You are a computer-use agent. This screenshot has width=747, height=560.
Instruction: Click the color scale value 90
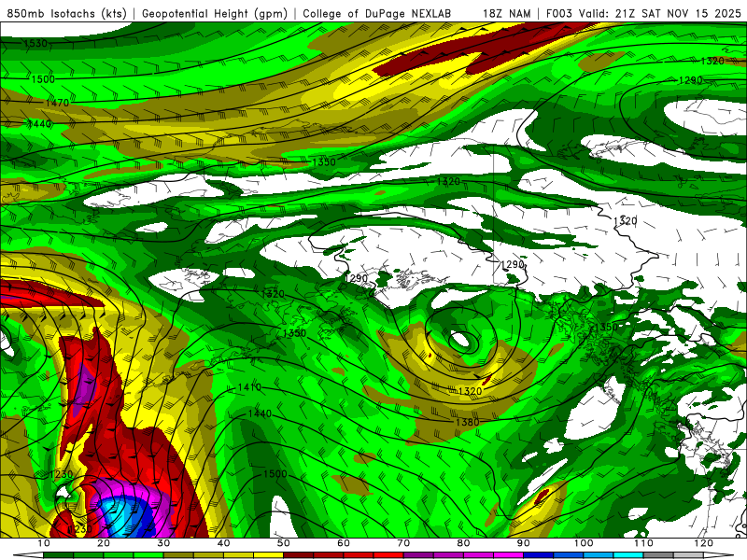(524, 543)
